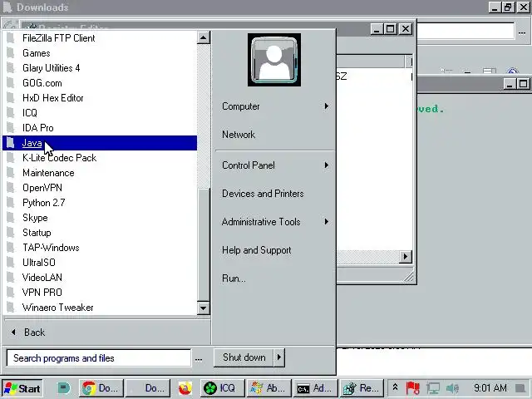
Task: Open Network from the Start menu
Action: [274, 135]
